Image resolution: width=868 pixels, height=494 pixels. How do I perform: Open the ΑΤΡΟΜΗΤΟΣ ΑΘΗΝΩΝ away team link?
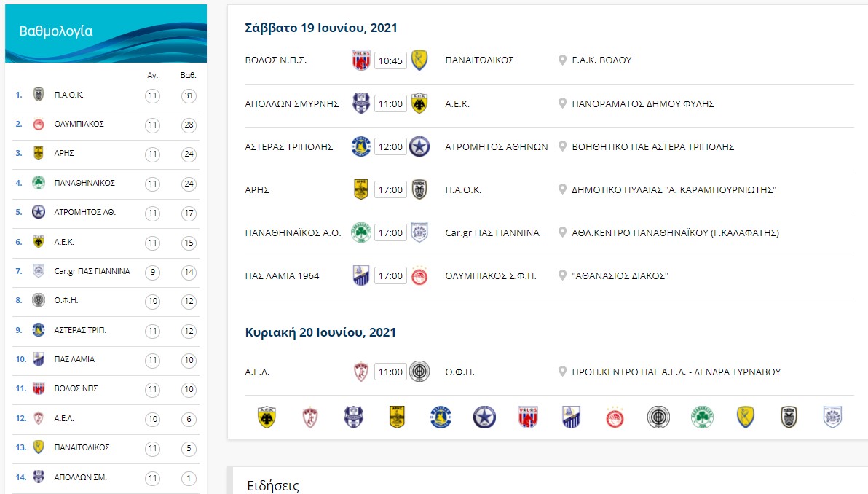pos(497,146)
